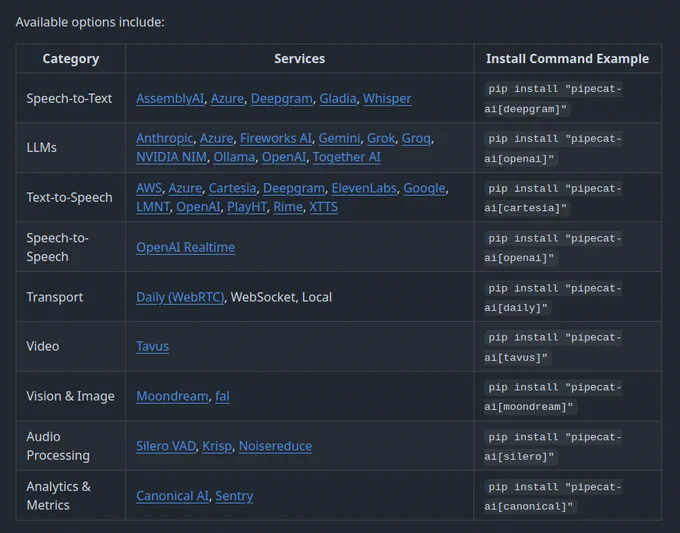This screenshot has width=680, height=533.
Task: Open the Tavus link
Action: click(x=152, y=347)
